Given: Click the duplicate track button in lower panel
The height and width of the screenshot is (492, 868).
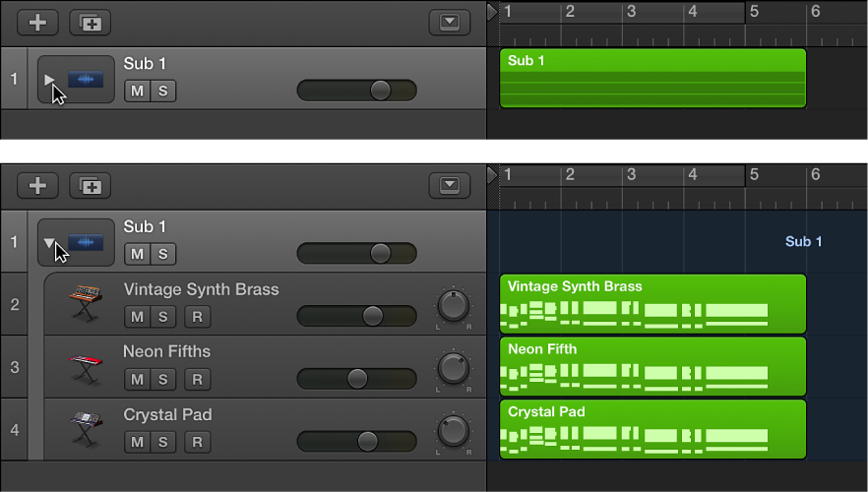Looking at the screenshot, I should pyautogui.click(x=90, y=185).
